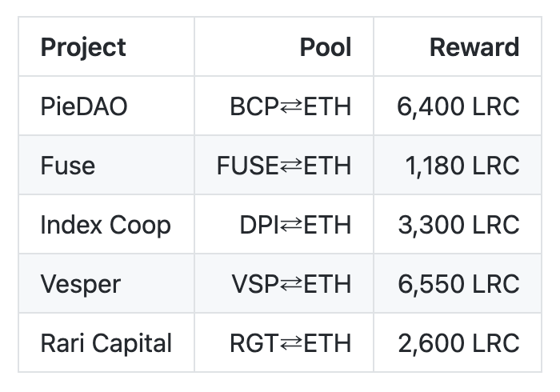Select the 1,180 LRC reward cell

(x=463, y=166)
